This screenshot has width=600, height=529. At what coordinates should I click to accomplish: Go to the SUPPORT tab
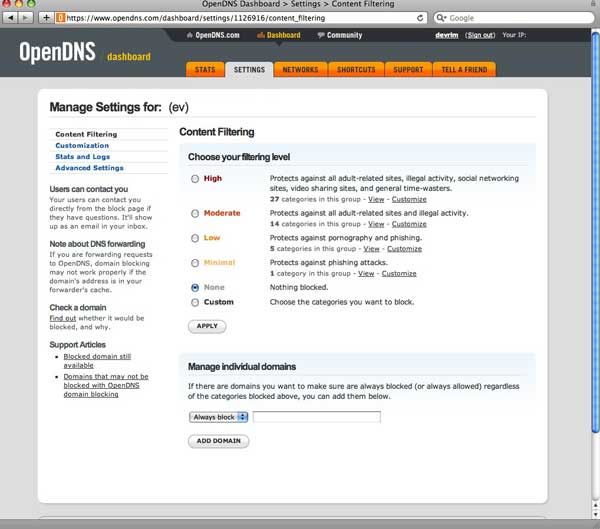click(408, 70)
